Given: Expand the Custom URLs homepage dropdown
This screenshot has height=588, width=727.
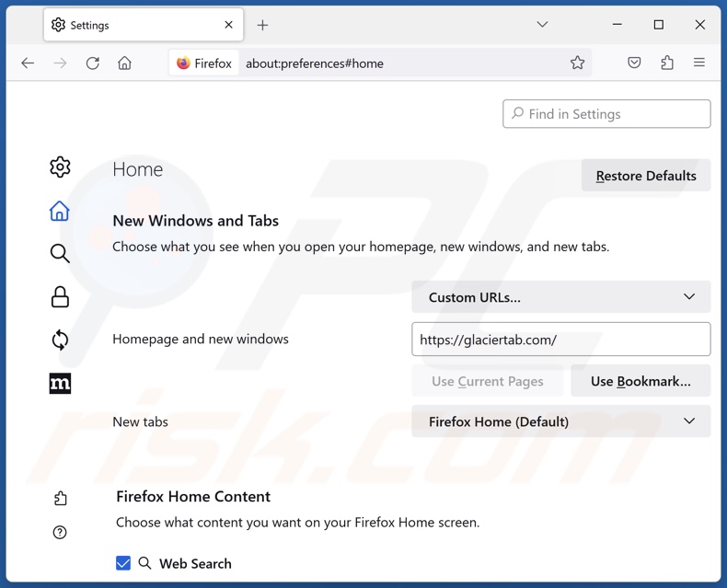Looking at the screenshot, I should (x=561, y=297).
